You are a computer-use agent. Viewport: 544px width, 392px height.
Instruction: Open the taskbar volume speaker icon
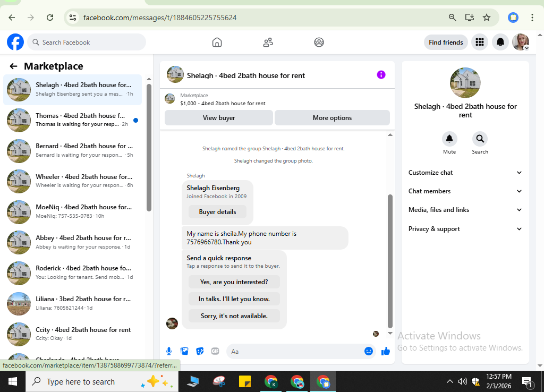[462, 381]
